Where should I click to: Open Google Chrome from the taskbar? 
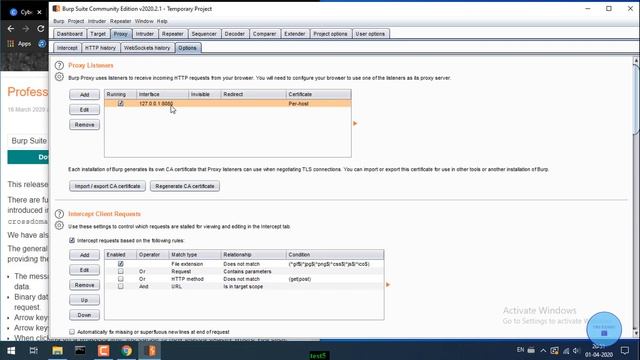point(127,351)
